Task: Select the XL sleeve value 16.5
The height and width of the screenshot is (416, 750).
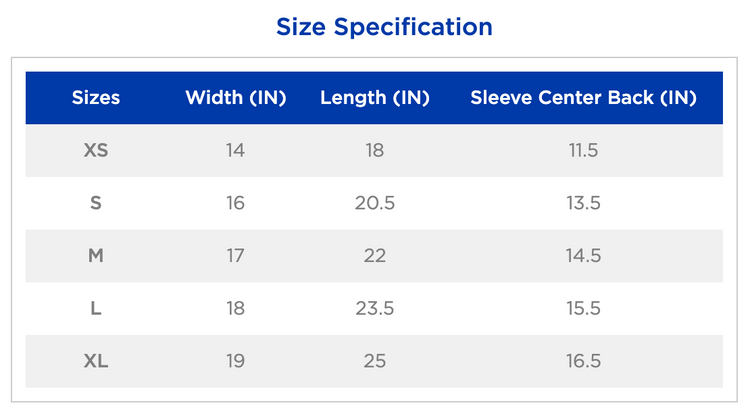Action: click(x=583, y=361)
